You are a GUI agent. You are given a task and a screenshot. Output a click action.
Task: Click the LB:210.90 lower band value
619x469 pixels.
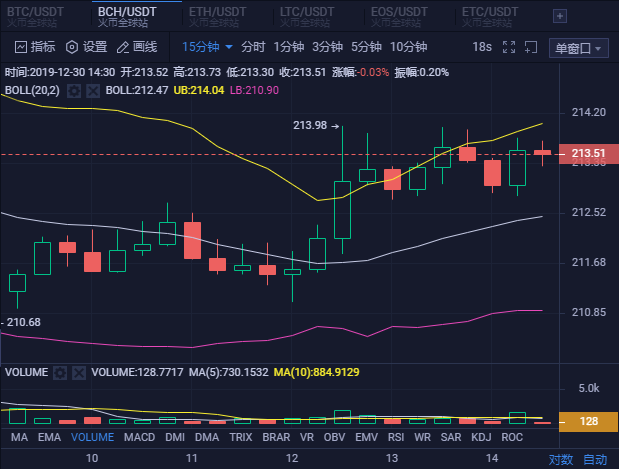click(254, 90)
